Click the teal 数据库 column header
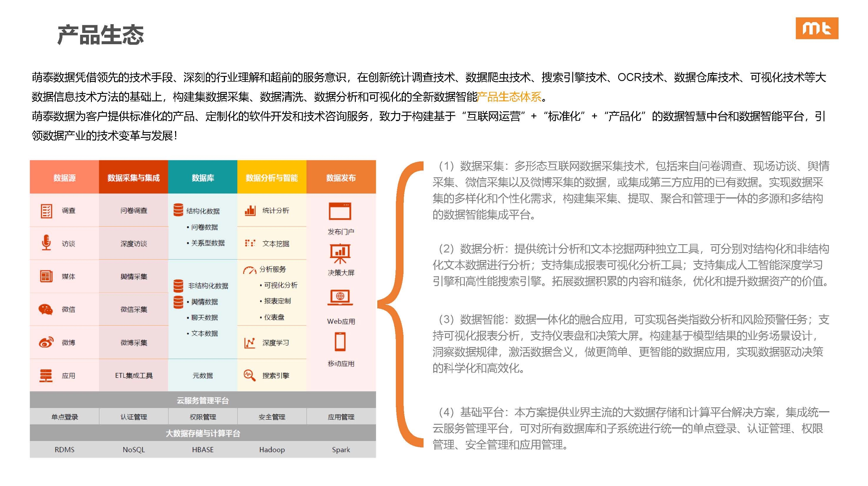The height and width of the screenshot is (486, 868). (203, 178)
